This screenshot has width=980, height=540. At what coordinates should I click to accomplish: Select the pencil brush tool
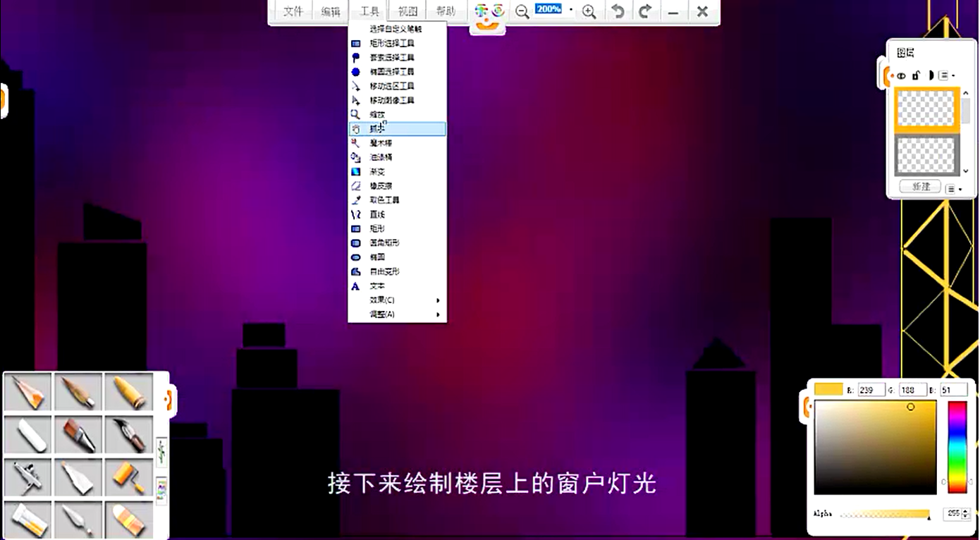click(x=27, y=392)
